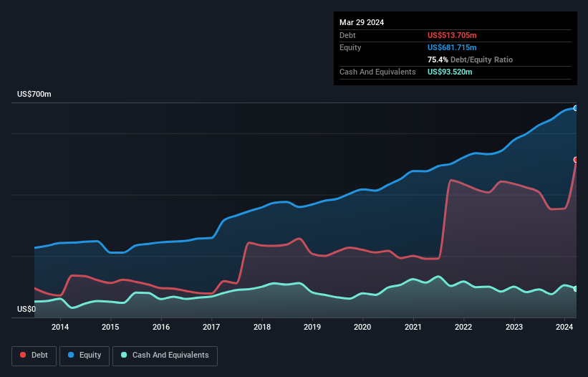Click the teal Cash endpoint marker
Viewport: 588px width, 377px height.
(x=576, y=289)
